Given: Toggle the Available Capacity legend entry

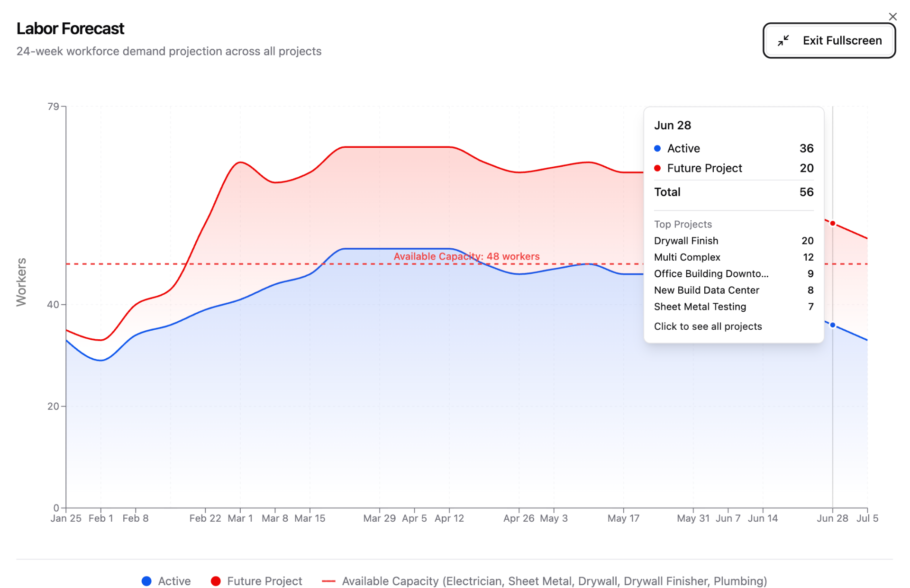Looking at the screenshot, I should pyautogui.click(x=544, y=581).
